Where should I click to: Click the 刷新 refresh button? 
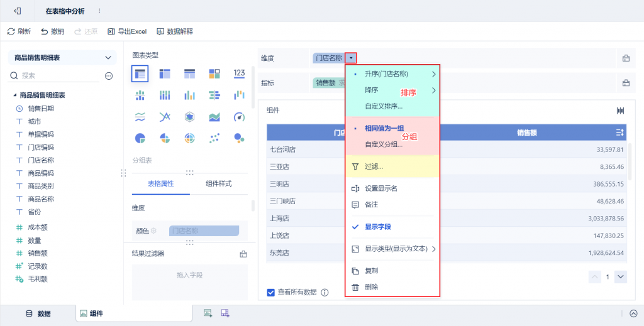[19, 31]
